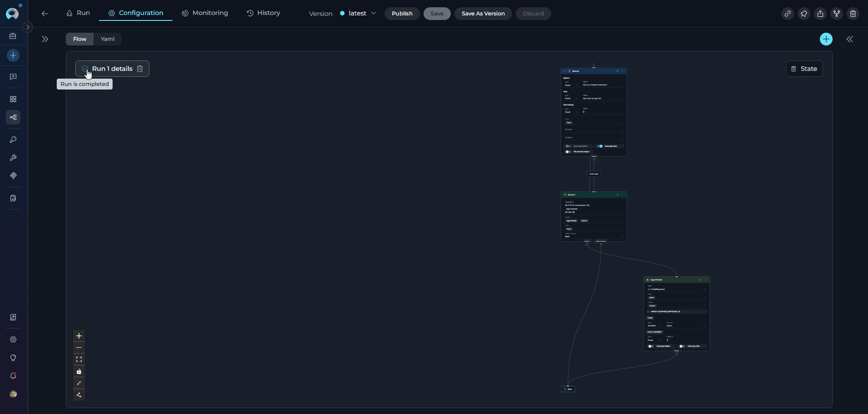Select the End node on canvas
Image resolution: width=868 pixels, height=414 pixels.
point(568,389)
